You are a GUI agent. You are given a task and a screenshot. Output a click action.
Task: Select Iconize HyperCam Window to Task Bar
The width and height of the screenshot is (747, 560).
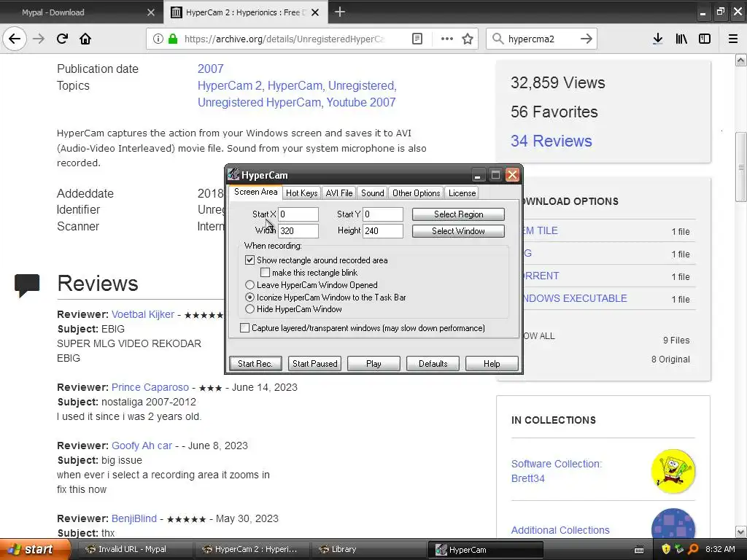pos(249,297)
